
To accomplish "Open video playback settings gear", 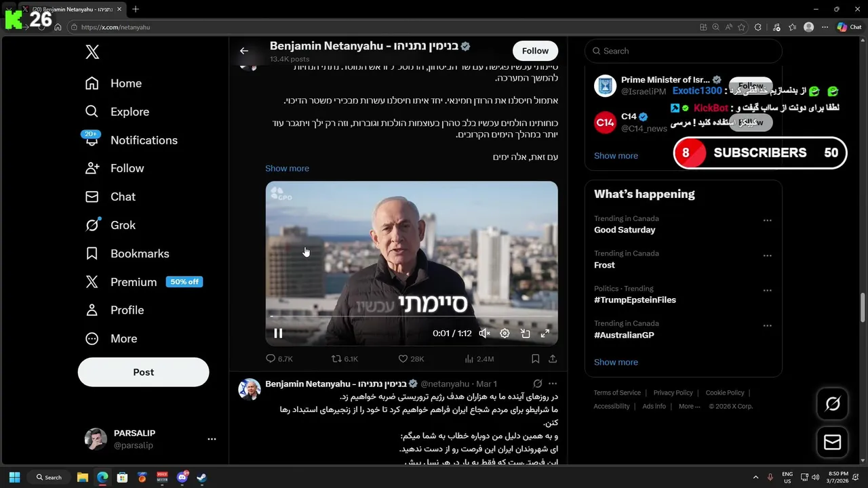I will (x=505, y=333).
